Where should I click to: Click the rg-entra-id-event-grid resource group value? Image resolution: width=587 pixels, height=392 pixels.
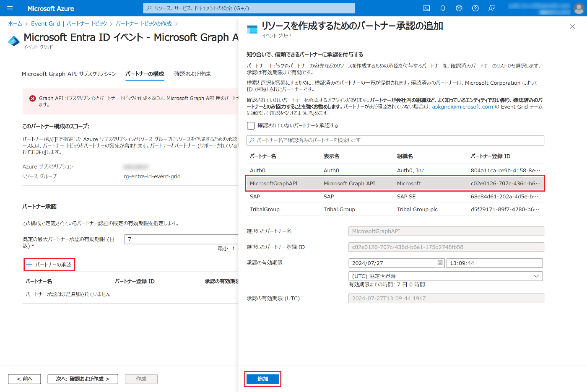(x=152, y=177)
